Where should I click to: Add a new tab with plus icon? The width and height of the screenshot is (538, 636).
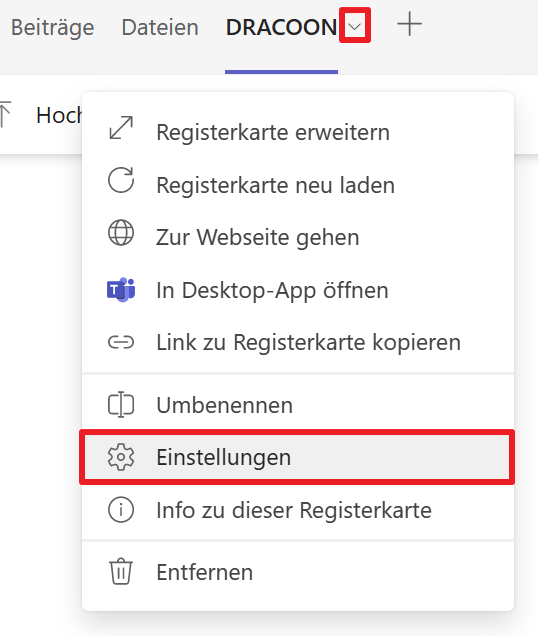tap(409, 24)
